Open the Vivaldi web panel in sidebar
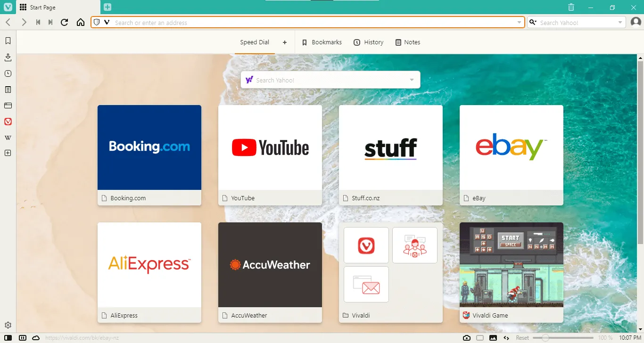This screenshot has width=644, height=343. click(8, 122)
